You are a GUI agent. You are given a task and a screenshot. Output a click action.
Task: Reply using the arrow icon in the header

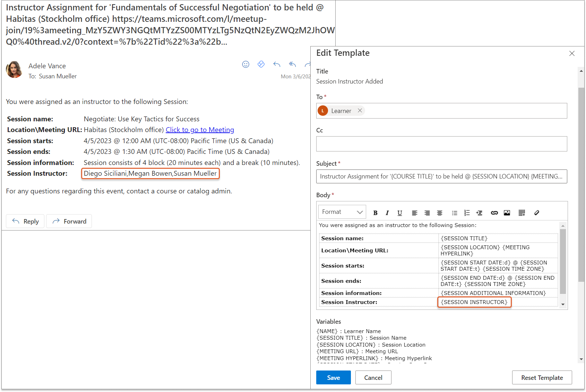click(x=277, y=64)
